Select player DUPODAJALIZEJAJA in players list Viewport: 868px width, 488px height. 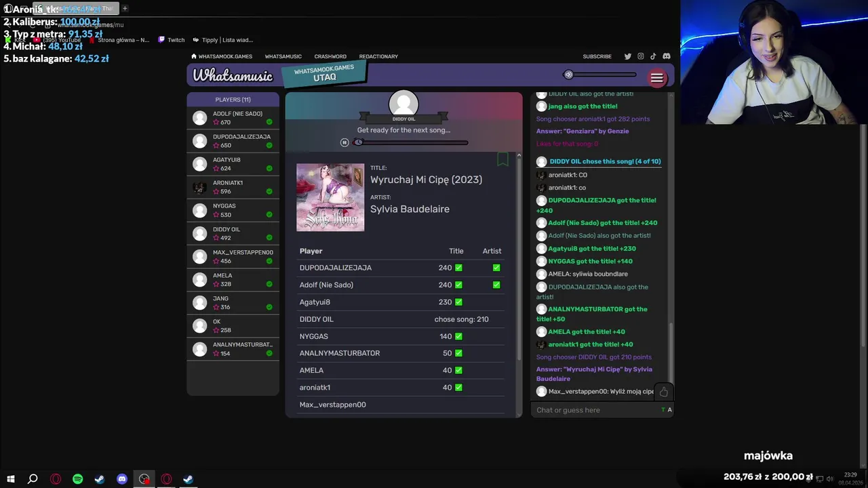233,141
